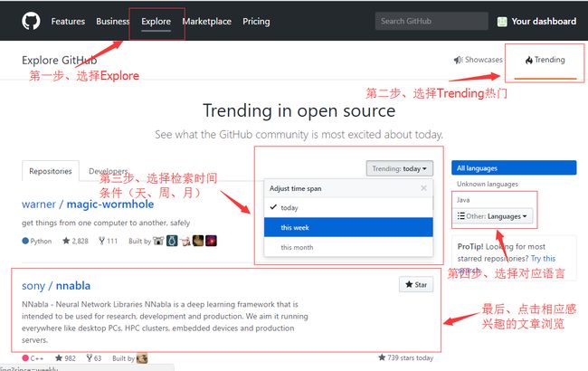Viewport: 588px width, 371px height.
Task: Click the Python language dot for magic-wormhole
Action: coord(25,241)
